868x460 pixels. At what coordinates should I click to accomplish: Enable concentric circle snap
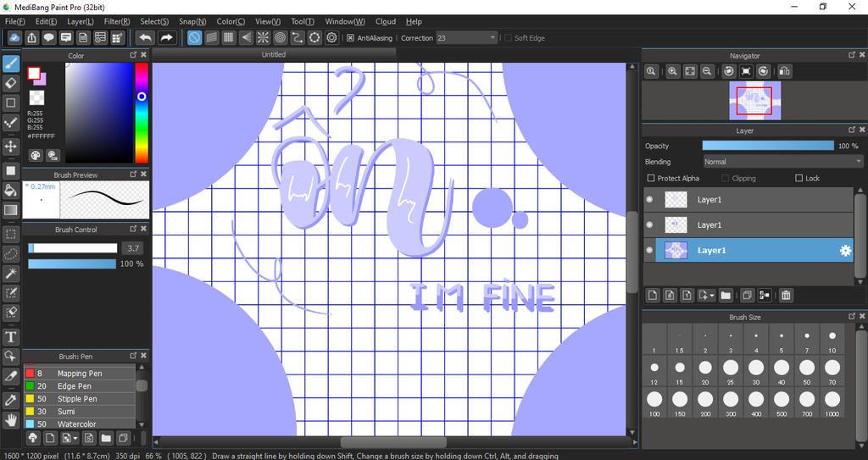pyautogui.click(x=280, y=37)
